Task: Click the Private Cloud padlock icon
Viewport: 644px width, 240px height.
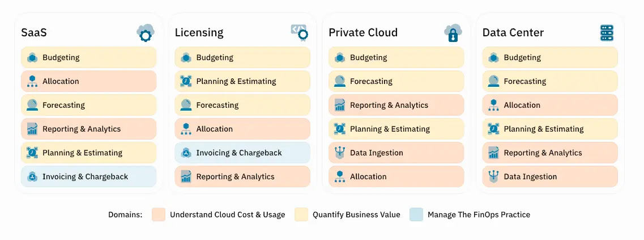Action: [453, 33]
